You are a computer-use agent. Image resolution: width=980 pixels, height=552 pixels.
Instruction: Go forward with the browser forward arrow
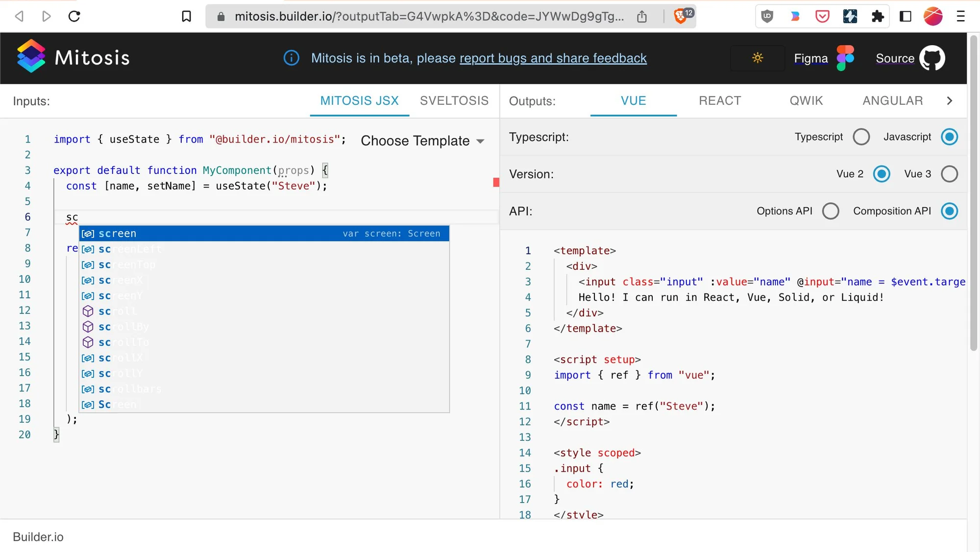click(47, 17)
